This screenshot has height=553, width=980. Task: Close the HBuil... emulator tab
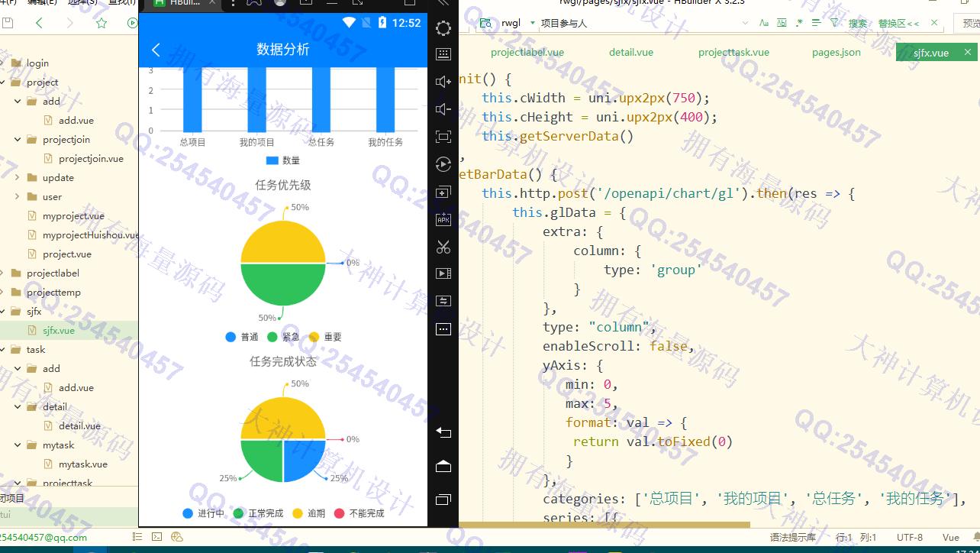click(212, 3)
